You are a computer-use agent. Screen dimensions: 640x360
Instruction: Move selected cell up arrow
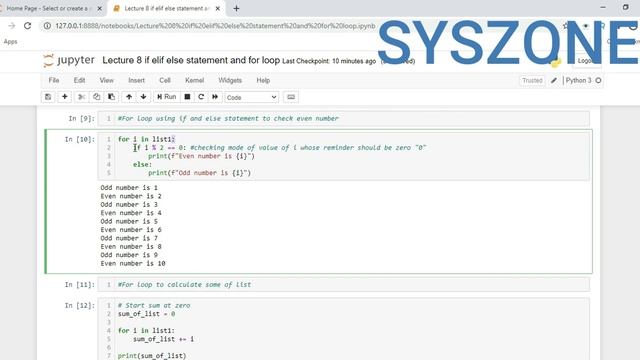129,97
